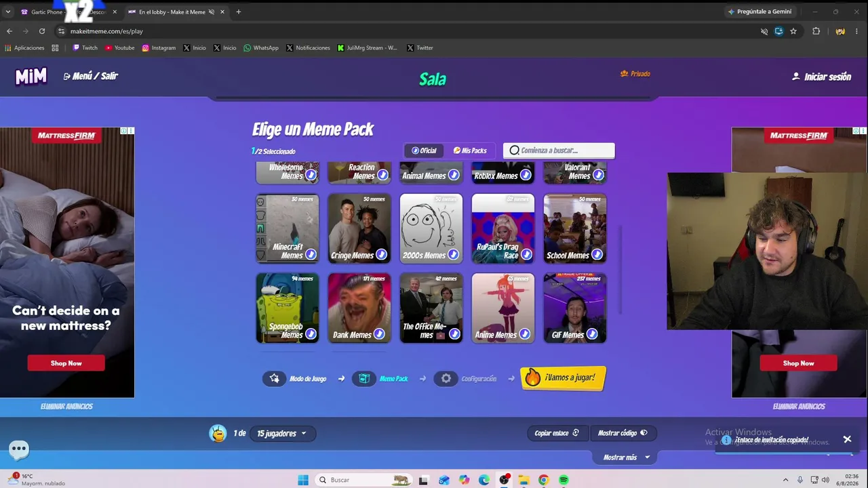This screenshot has width=868, height=488.
Task: Toggle the Cringe Memes pack checkmark
Action: tap(381, 254)
